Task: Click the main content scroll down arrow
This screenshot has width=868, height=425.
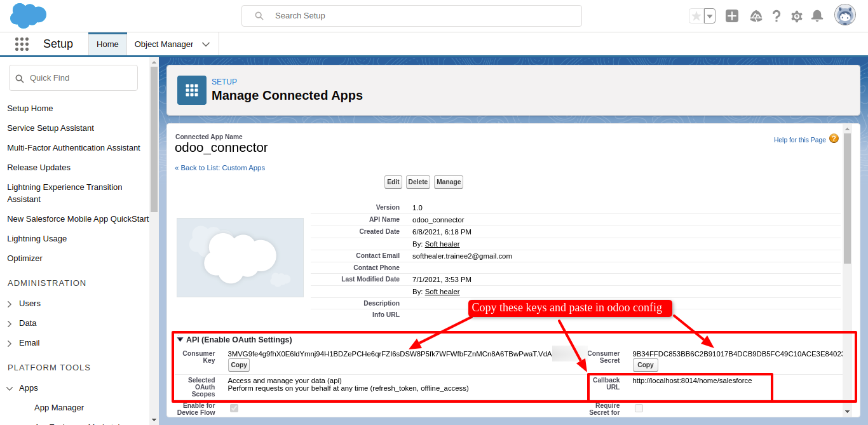Action: [x=847, y=412]
